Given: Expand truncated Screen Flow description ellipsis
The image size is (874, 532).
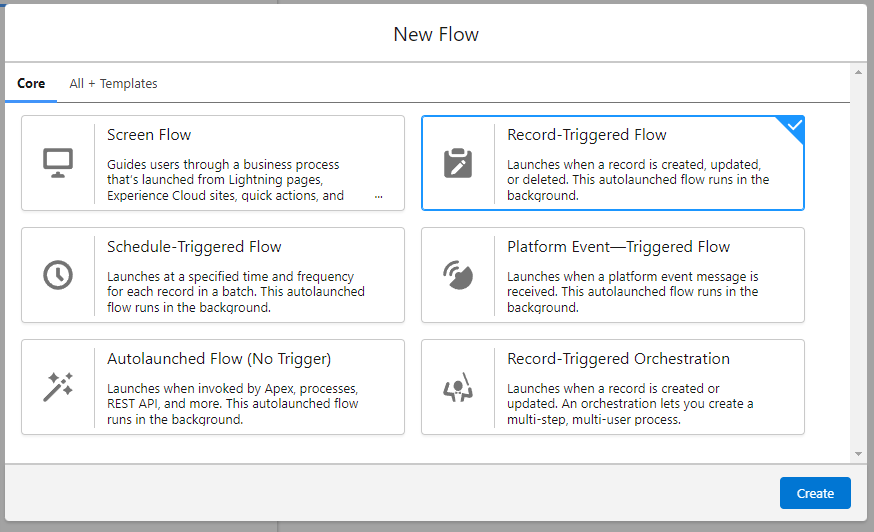Looking at the screenshot, I should (378, 197).
